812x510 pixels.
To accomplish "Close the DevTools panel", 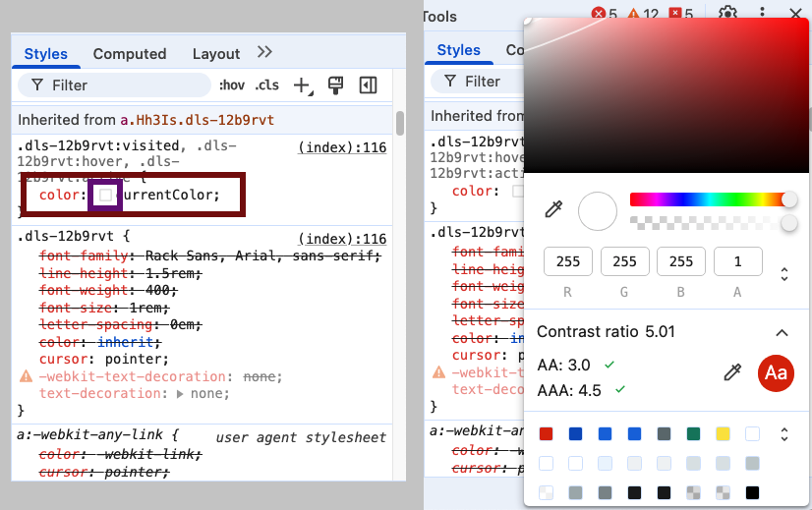I will tap(796, 13).
